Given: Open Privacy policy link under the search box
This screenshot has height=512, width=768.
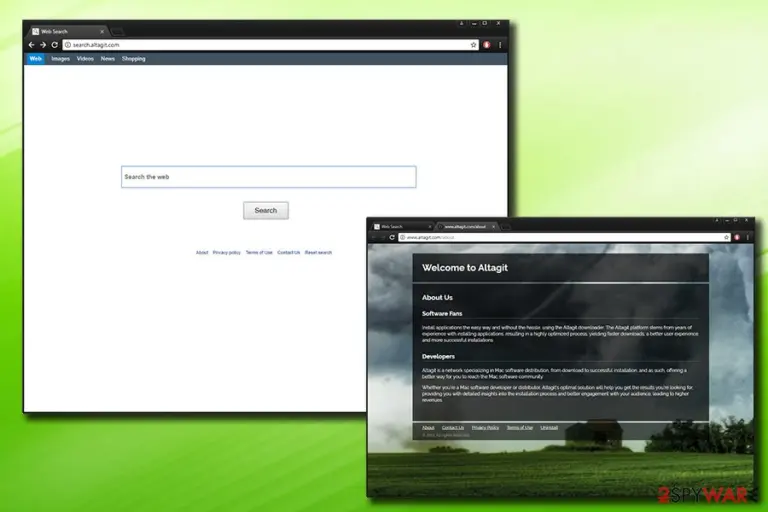Looking at the screenshot, I should [226, 252].
